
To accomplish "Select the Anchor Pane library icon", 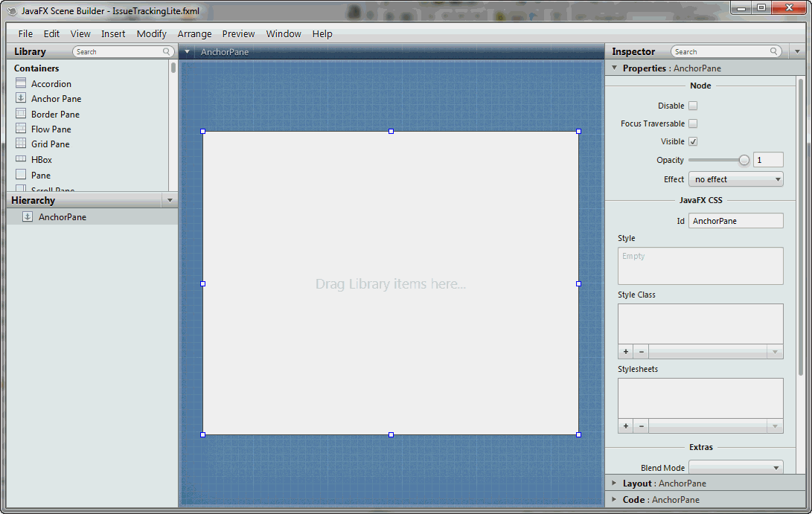I will pyautogui.click(x=21, y=98).
